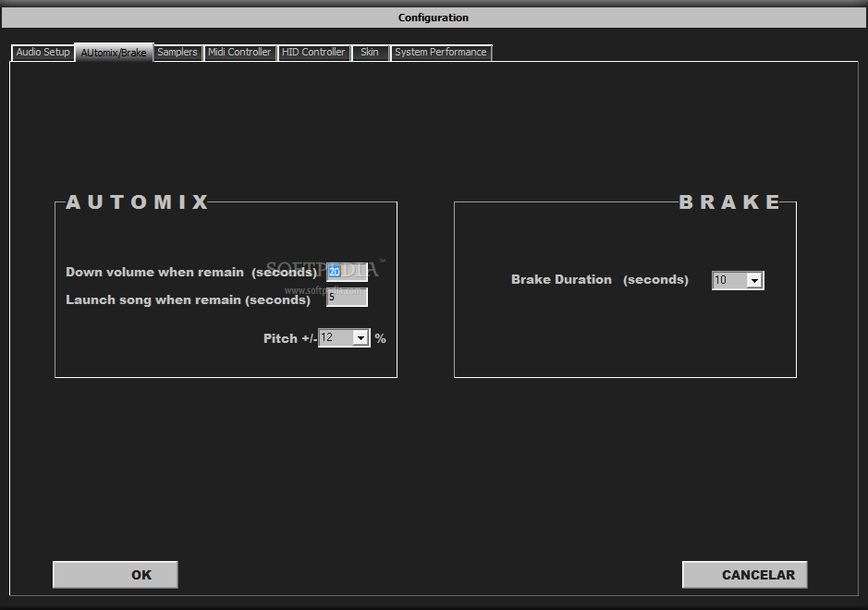The width and height of the screenshot is (868, 610).
Task: Click the Down volume when remain seconds field
Action: 347,272
